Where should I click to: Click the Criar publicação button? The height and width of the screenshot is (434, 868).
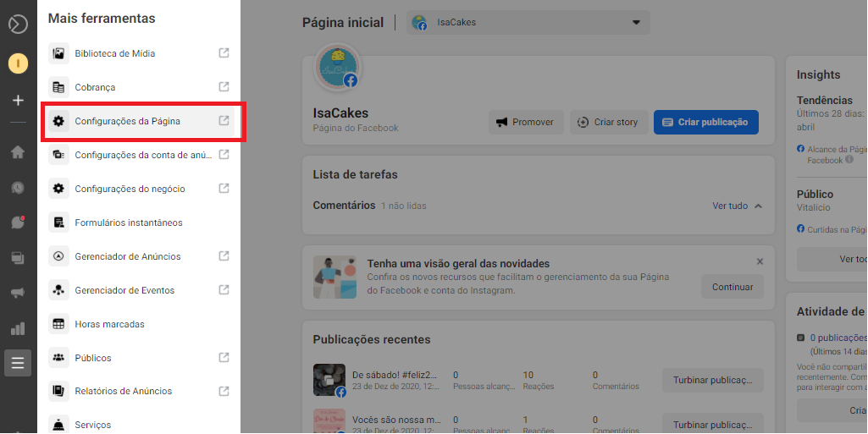705,122
